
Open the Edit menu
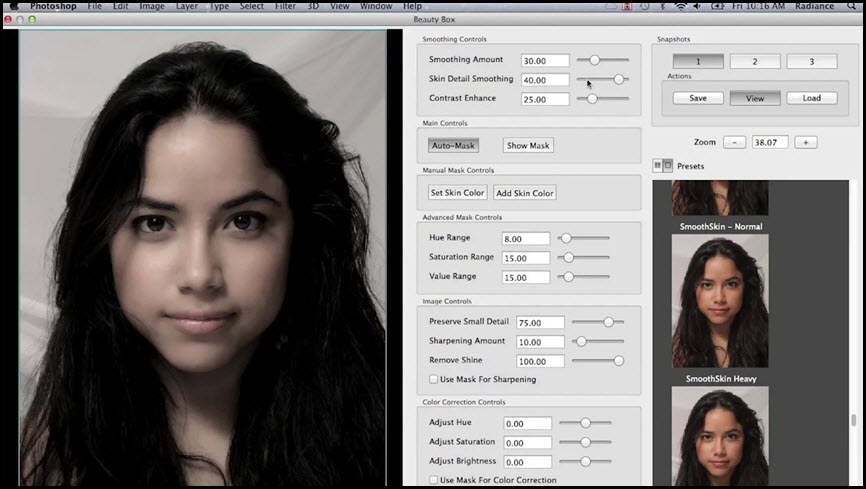(x=120, y=6)
